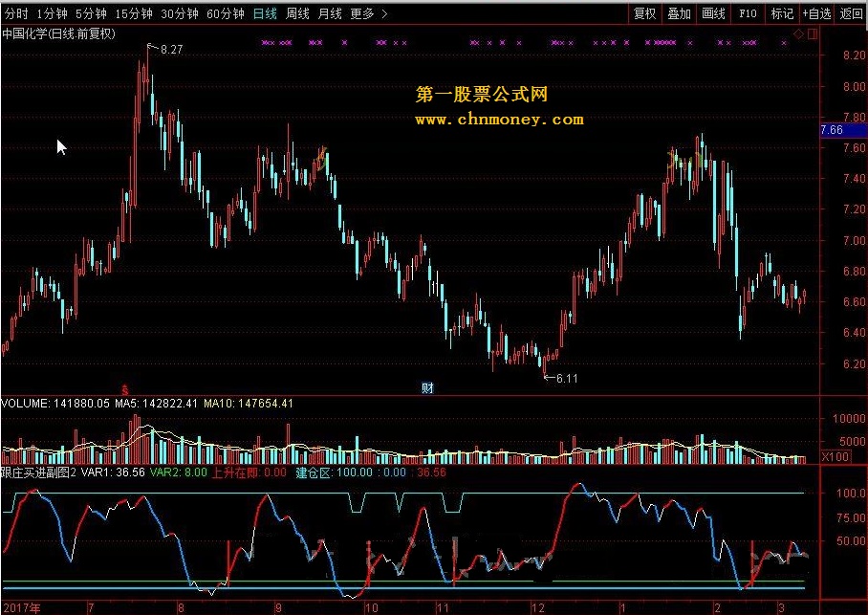This screenshot has height=615, width=868.
Task: Click the 50.00 indicator axis label
Action: coord(851,540)
